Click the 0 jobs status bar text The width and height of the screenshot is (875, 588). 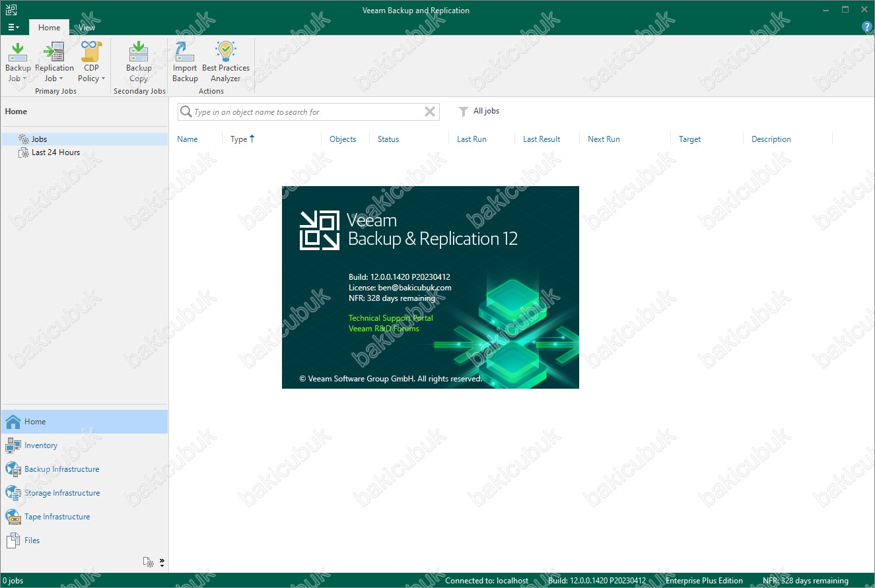coord(13,581)
